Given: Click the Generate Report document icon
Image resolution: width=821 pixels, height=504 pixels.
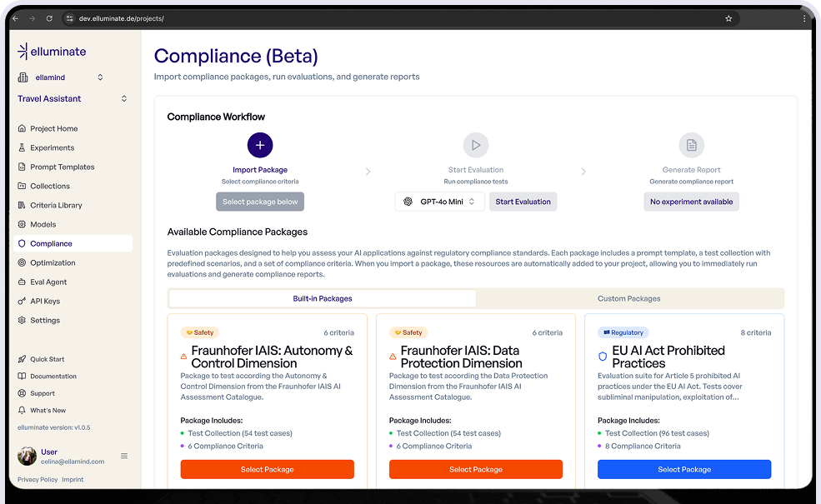Looking at the screenshot, I should [x=692, y=145].
